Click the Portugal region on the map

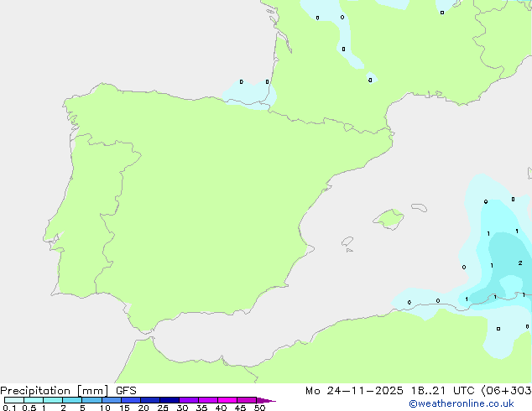[x=80, y=210]
